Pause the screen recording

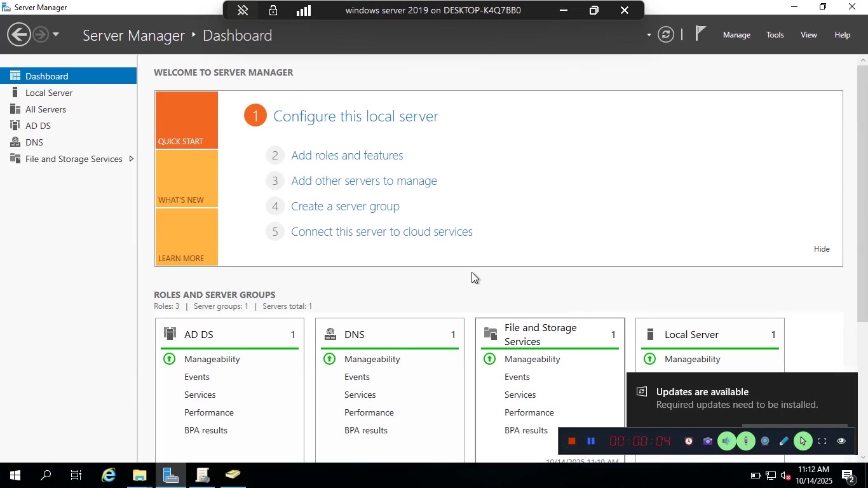[591, 441]
